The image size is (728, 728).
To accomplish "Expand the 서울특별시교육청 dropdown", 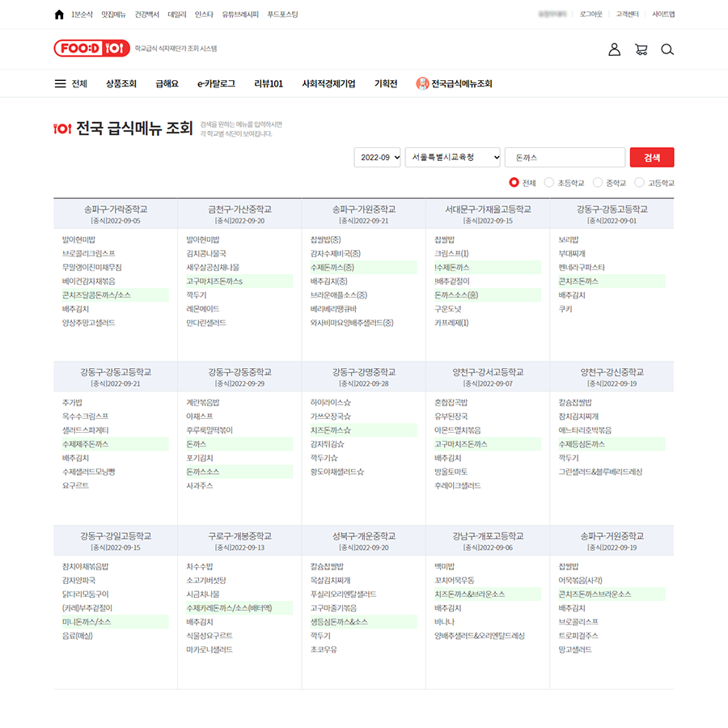I will (451, 158).
